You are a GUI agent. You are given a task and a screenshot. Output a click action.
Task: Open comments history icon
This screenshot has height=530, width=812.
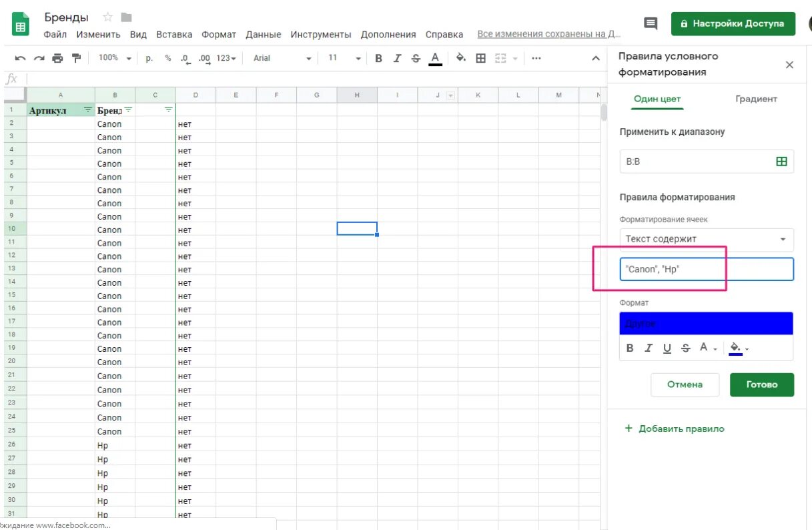click(x=651, y=23)
